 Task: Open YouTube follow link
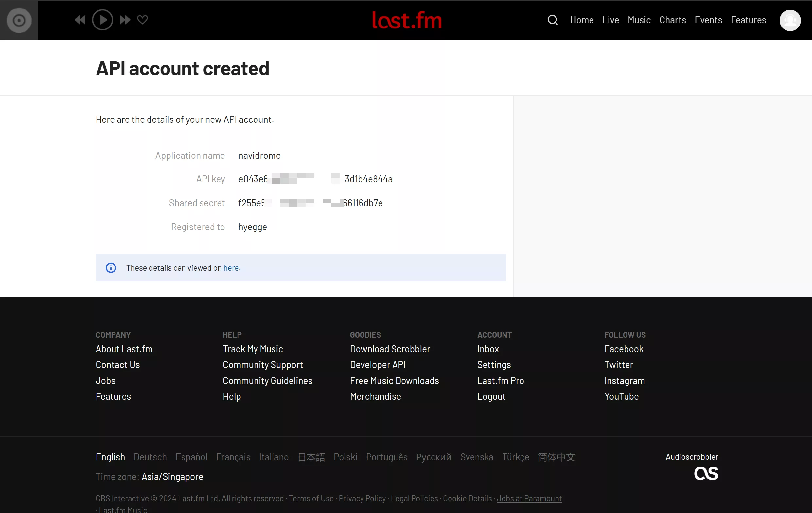tap(622, 396)
